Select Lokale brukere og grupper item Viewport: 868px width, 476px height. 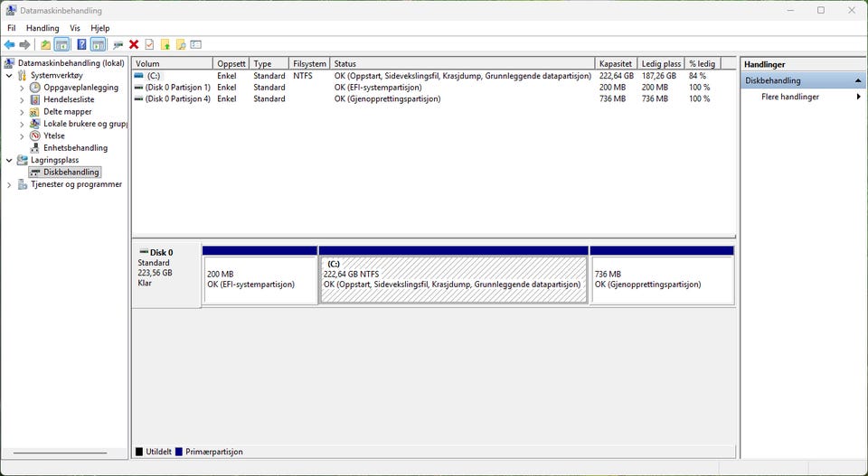point(85,124)
